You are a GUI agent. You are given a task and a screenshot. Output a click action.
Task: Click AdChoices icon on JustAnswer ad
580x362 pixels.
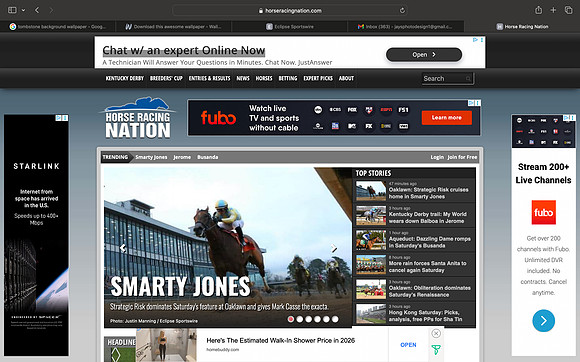click(475, 40)
